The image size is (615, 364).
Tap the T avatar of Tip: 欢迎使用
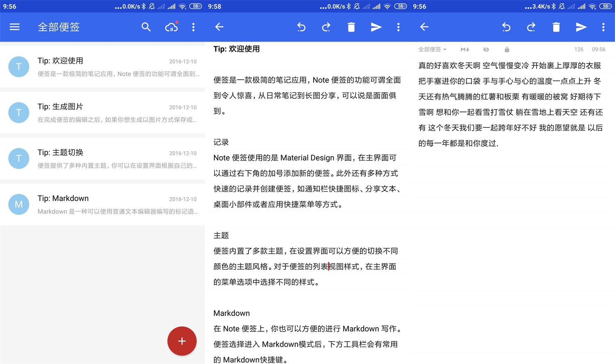[x=18, y=66]
